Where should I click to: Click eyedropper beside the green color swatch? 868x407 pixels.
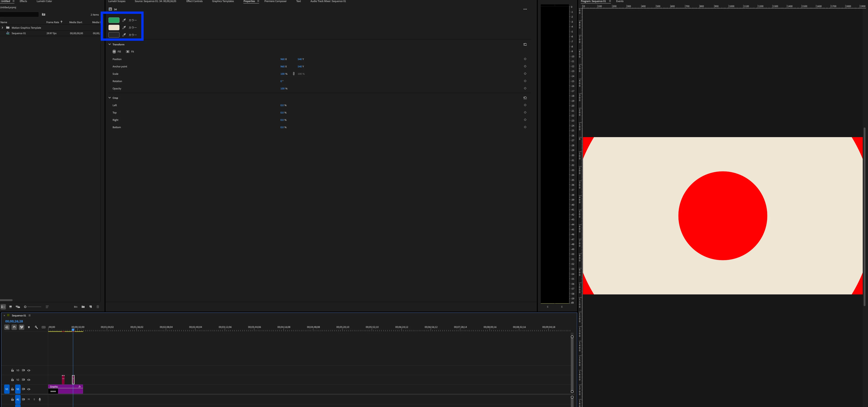click(124, 20)
